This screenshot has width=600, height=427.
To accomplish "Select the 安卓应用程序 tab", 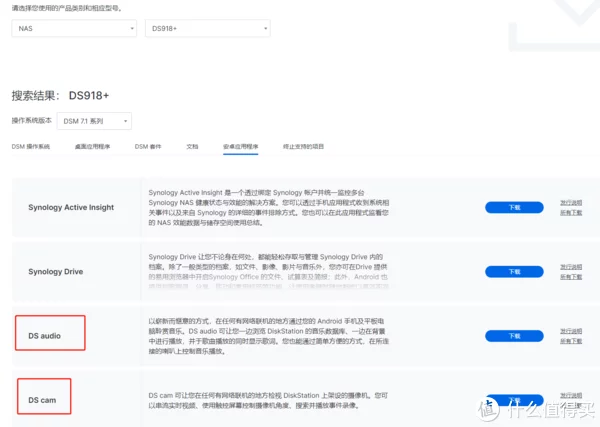I will pos(240,147).
